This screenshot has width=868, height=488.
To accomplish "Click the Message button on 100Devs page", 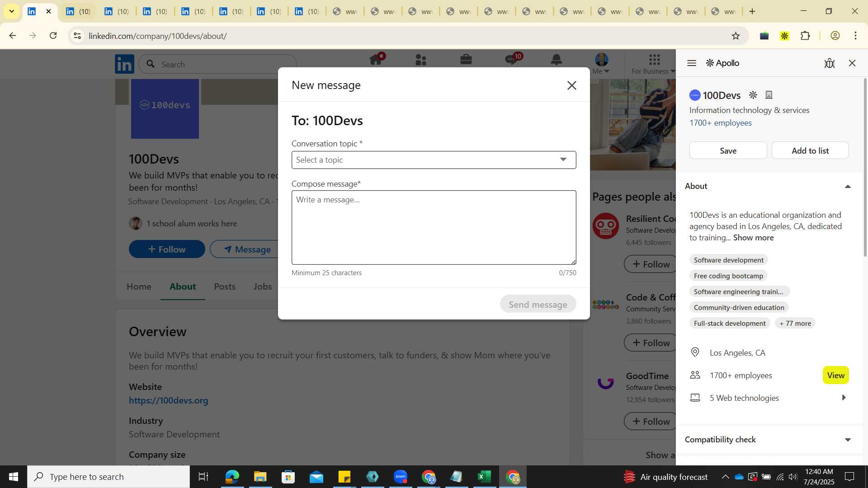I will (x=244, y=249).
